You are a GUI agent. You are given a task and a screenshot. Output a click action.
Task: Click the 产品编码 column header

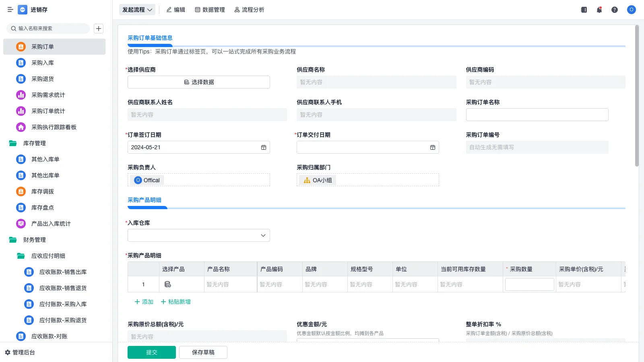(x=280, y=269)
